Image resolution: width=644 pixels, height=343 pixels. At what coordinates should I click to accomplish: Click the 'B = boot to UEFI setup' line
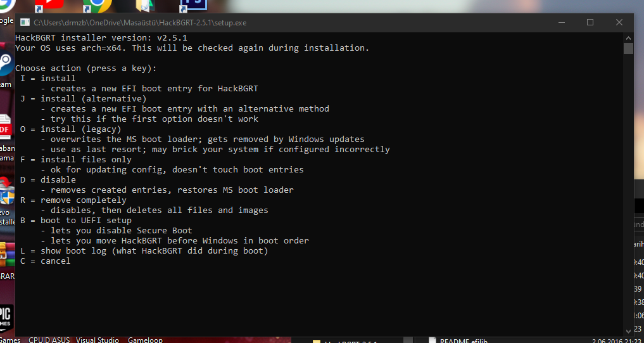tap(76, 221)
